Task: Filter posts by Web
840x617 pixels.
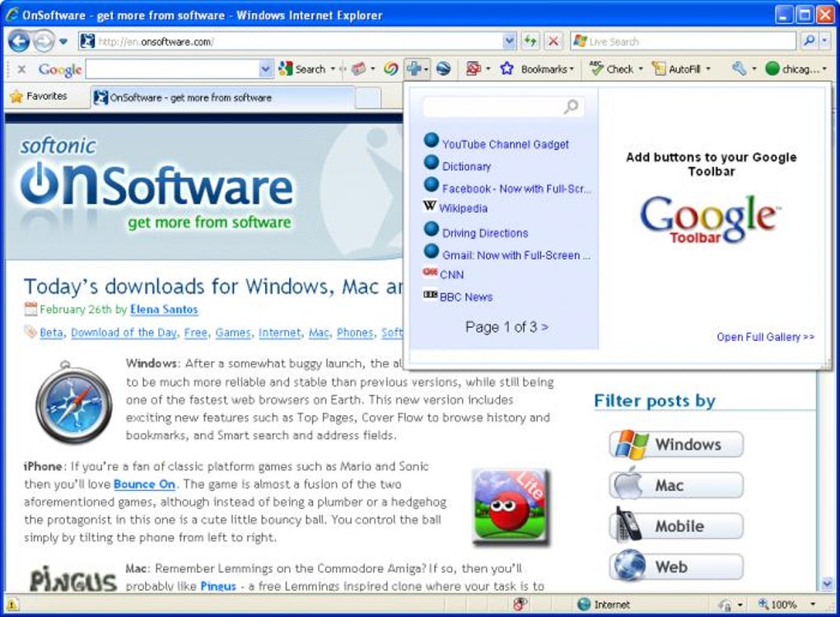Action: (x=676, y=567)
